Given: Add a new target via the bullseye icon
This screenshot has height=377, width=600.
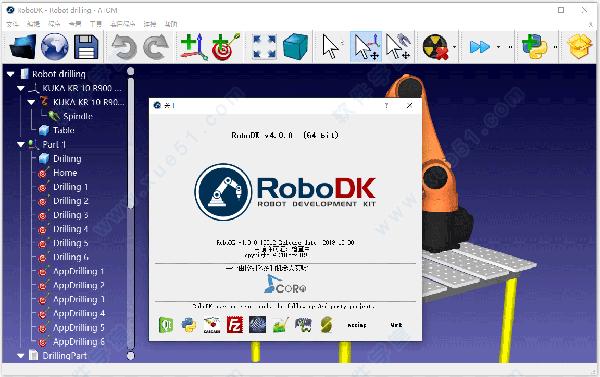Looking at the screenshot, I should click(226, 47).
